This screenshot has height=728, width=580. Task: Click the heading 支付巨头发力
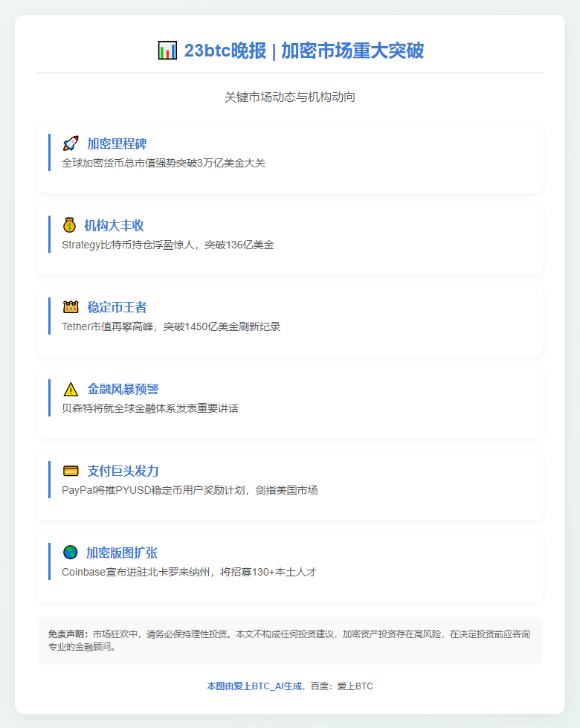(123, 471)
